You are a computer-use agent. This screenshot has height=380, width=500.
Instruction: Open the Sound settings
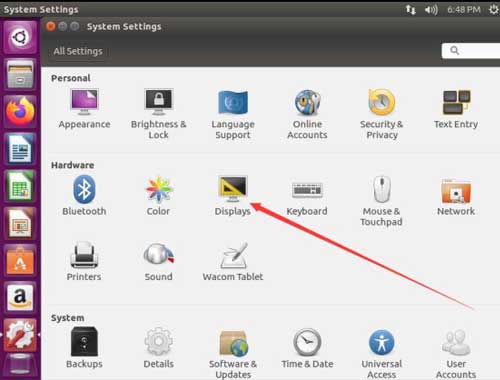[x=159, y=261]
